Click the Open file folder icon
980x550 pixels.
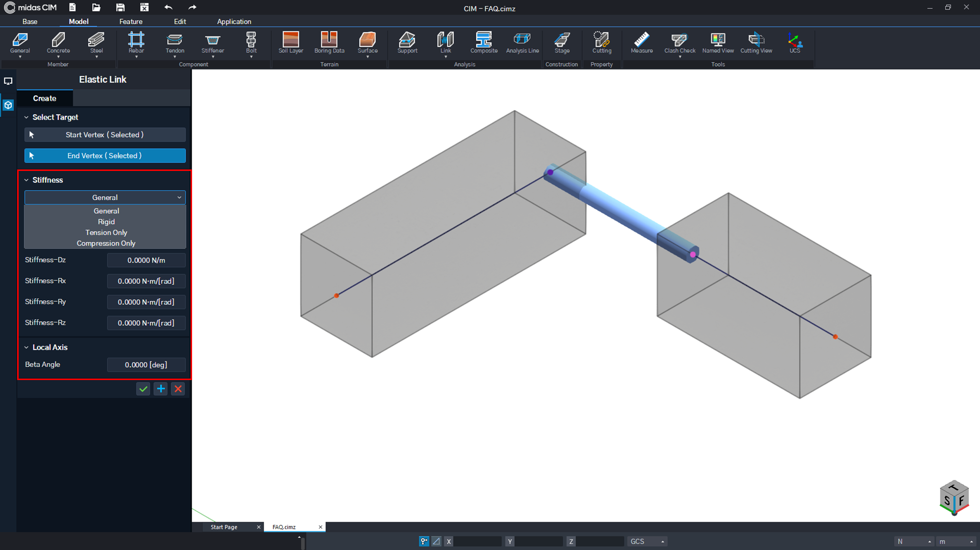coord(96,7)
